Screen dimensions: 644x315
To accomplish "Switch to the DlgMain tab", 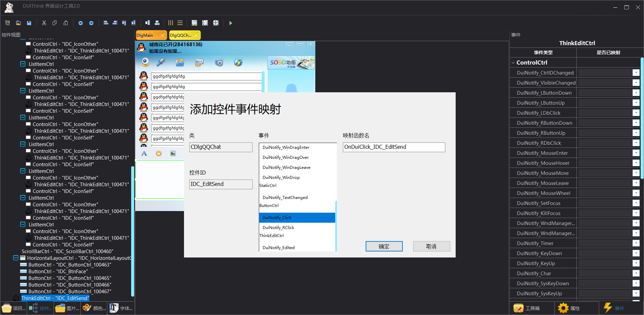I will click(145, 35).
